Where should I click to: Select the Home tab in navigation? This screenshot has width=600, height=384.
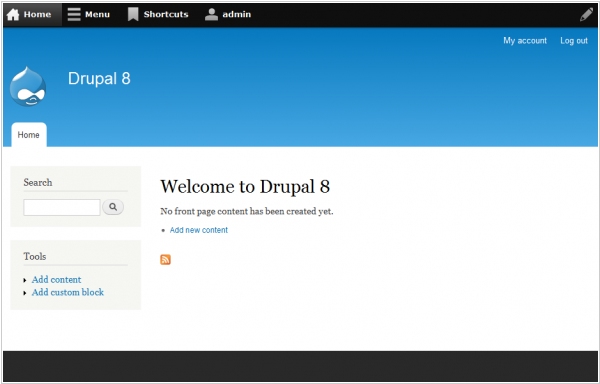(29, 135)
